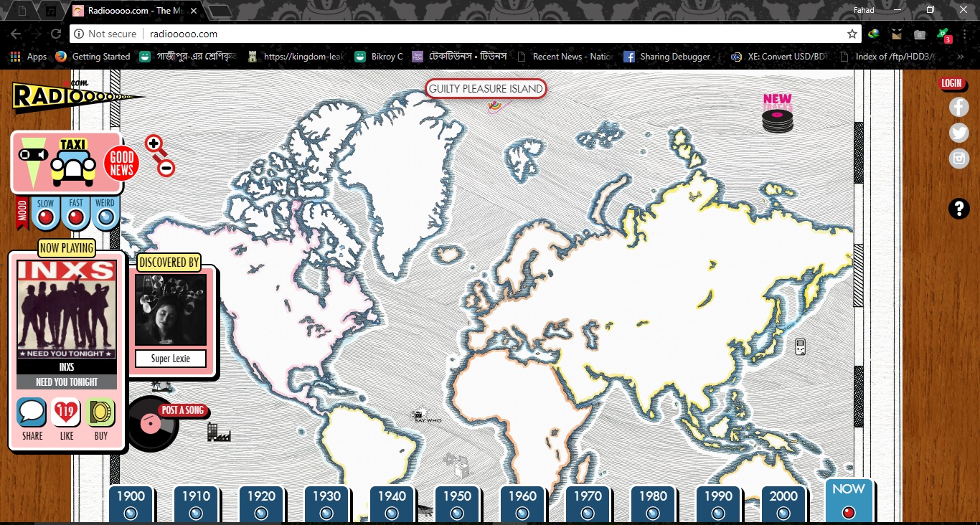This screenshot has height=525, width=980.
Task: Click the Post a Song label
Action: tap(183, 410)
